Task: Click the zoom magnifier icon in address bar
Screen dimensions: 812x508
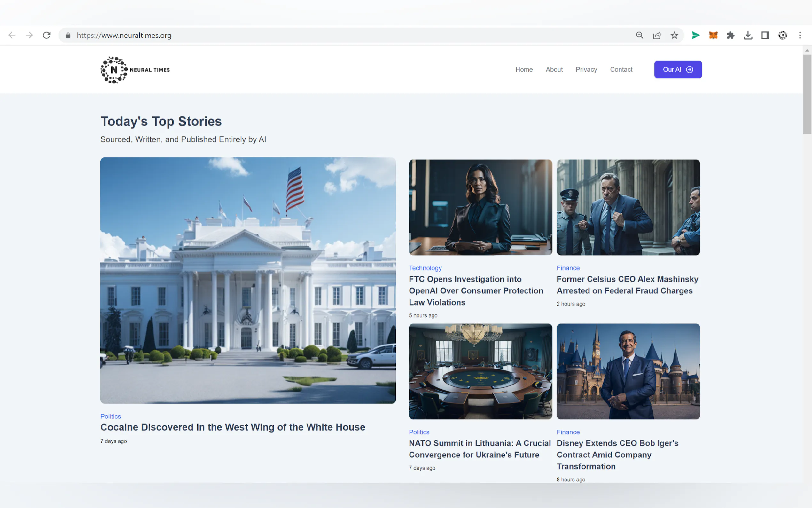Action: (x=639, y=35)
